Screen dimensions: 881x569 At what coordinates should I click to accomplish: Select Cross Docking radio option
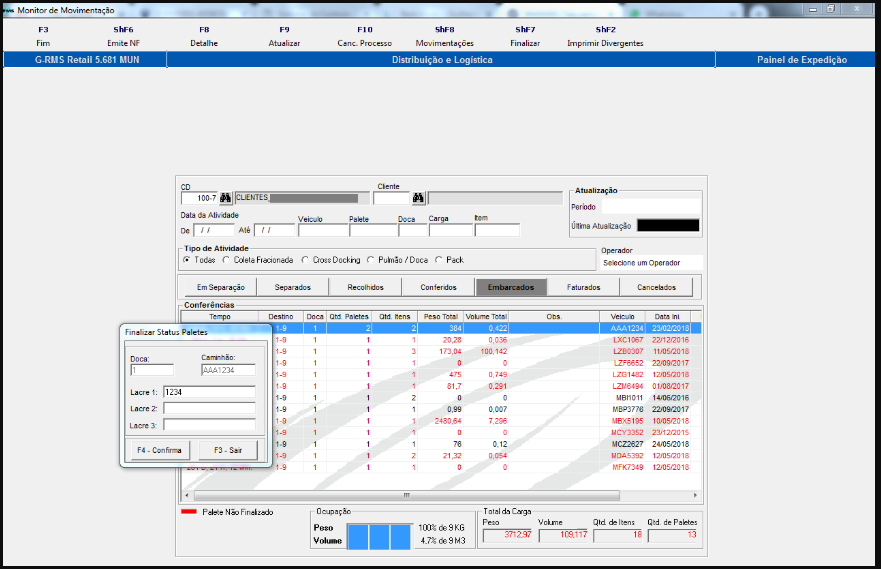pos(305,260)
